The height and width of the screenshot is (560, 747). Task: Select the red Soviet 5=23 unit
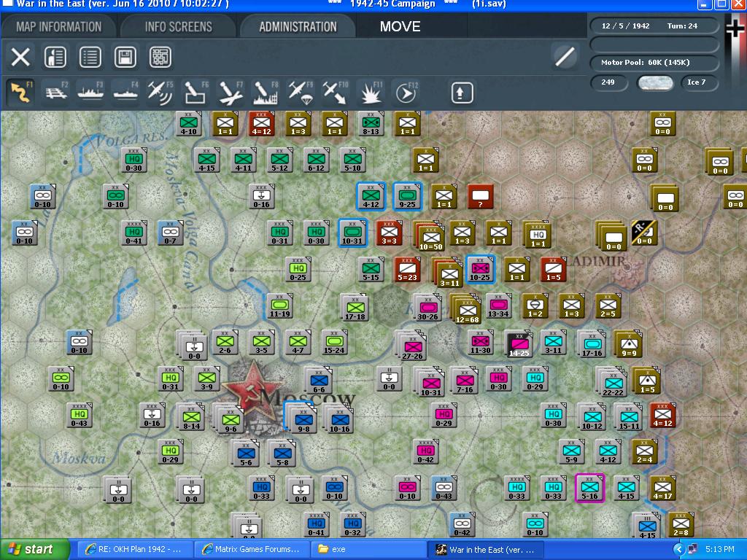click(x=407, y=270)
